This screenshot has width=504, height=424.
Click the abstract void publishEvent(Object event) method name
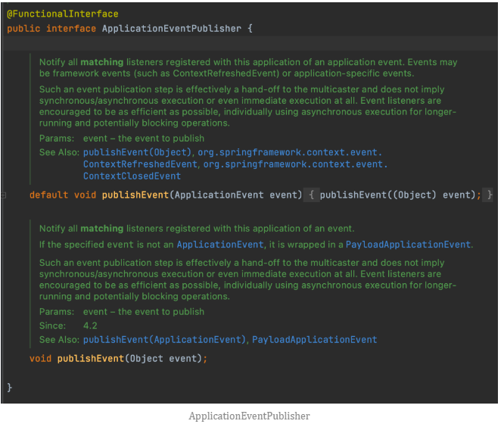coord(90,358)
